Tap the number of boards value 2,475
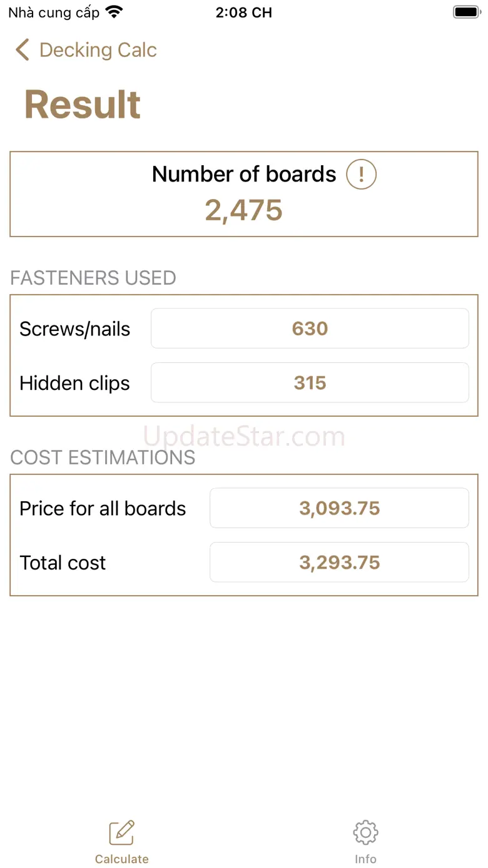The height and width of the screenshot is (868, 488). pos(244,210)
